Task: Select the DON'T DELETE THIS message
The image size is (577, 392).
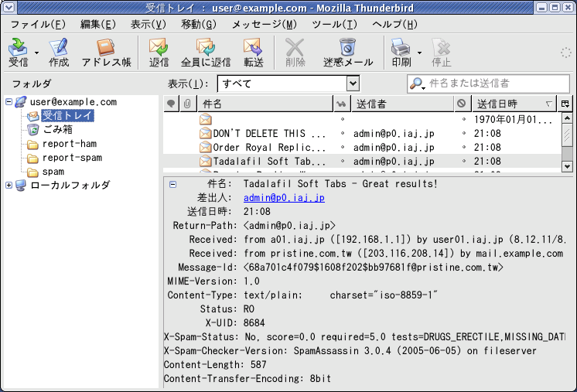Action: 363,133
